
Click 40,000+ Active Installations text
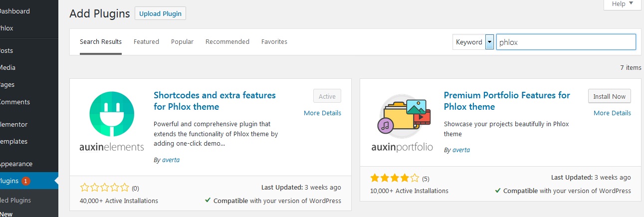coord(119,201)
